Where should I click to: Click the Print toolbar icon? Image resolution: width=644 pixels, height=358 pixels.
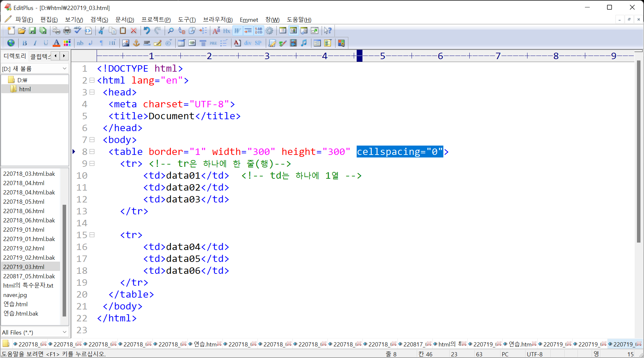67,31
